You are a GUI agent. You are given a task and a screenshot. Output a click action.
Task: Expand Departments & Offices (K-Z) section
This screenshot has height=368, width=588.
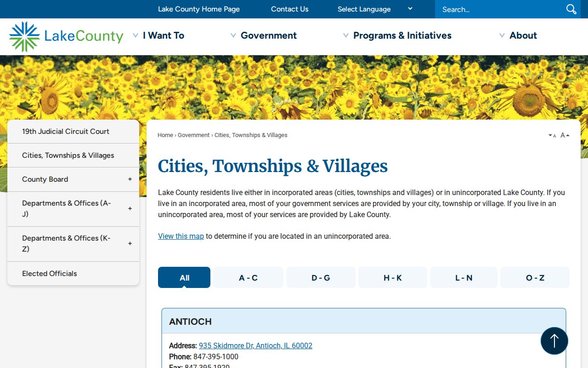(130, 244)
